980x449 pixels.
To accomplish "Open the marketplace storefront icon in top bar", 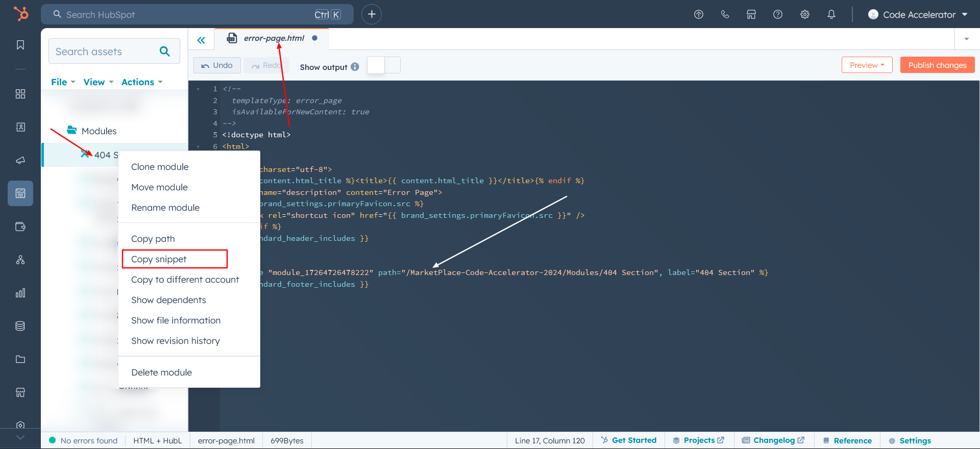I will (x=751, y=14).
